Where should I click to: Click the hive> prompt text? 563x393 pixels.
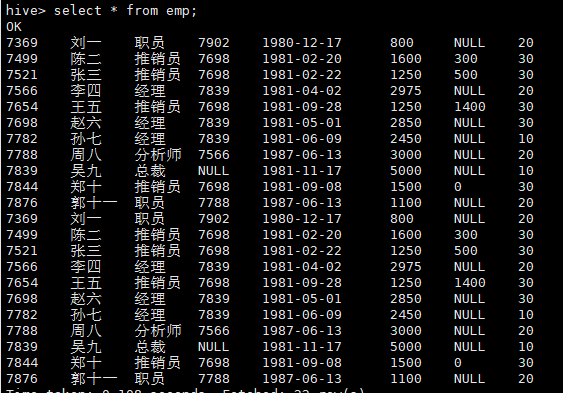26,10
